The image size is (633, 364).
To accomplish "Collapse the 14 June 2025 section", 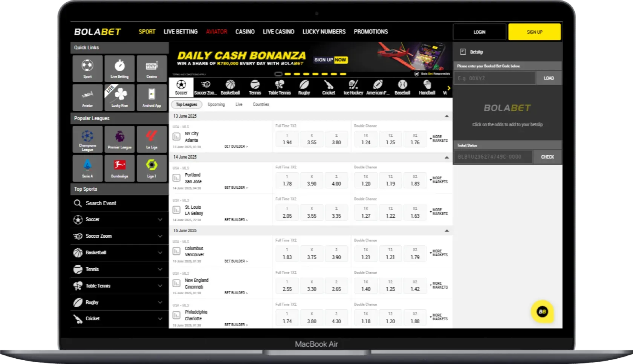I will (447, 157).
